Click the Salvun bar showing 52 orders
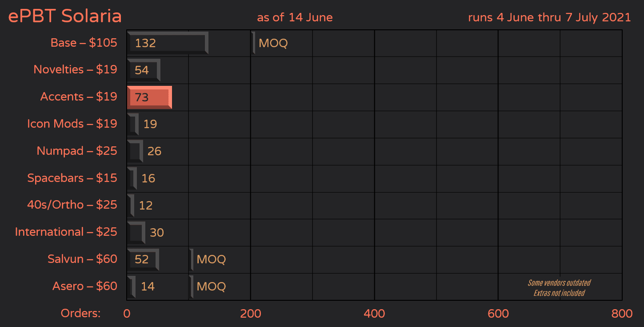The width and height of the screenshot is (644, 327). (143, 259)
